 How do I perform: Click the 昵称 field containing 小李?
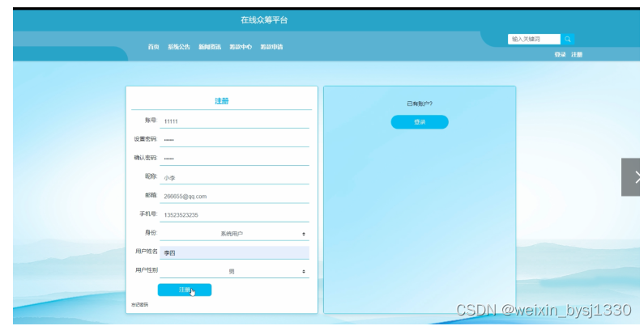[234, 177]
